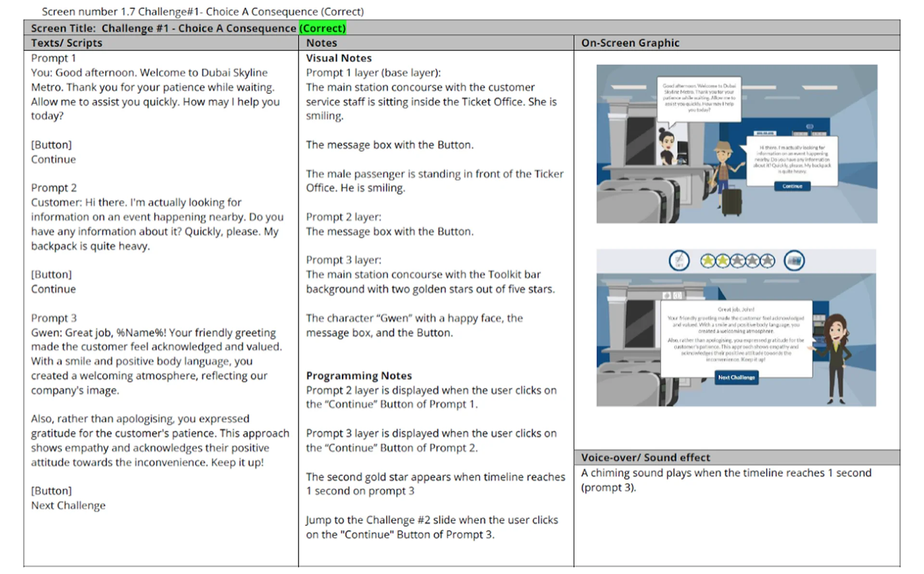Click the notes toolkit icon left of stars
Viewport: 924px width, 574px height.
click(x=679, y=261)
